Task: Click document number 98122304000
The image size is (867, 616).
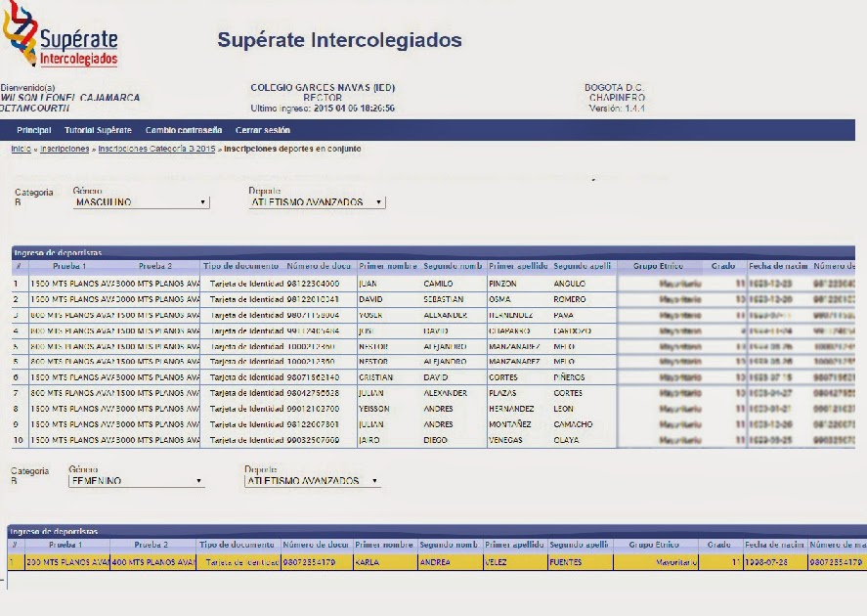Action: pos(313,284)
